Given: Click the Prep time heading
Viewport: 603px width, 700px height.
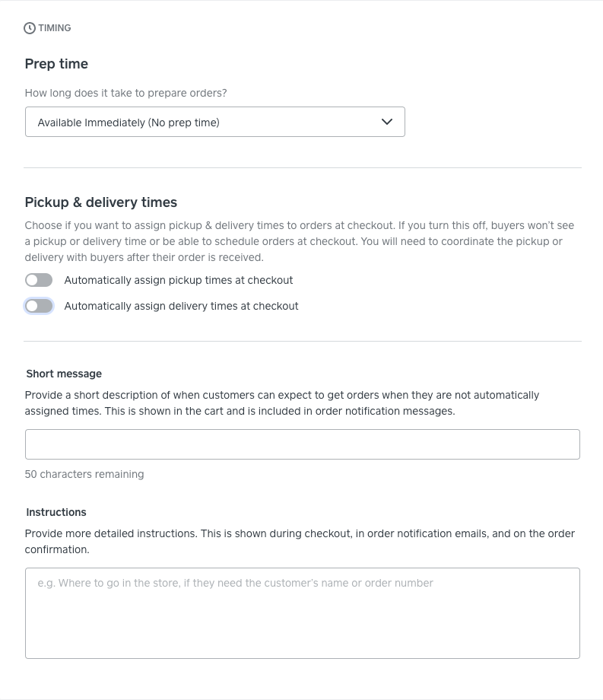Looking at the screenshot, I should [56, 64].
